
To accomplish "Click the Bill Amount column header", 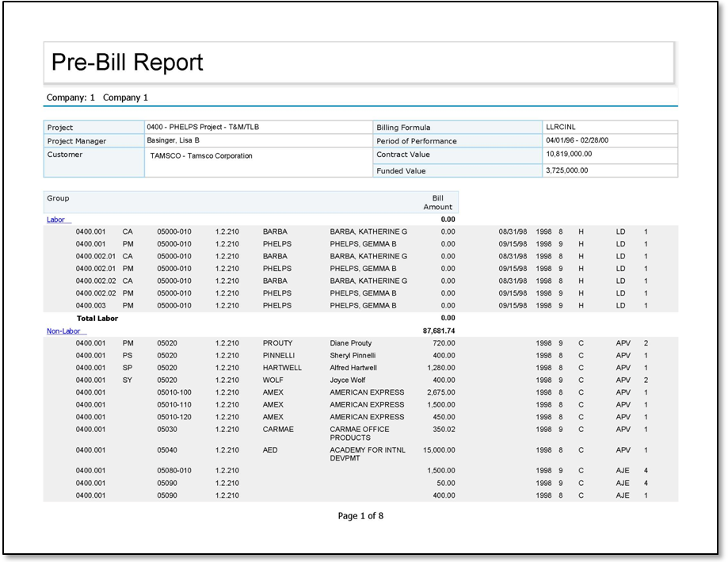I will (438, 202).
